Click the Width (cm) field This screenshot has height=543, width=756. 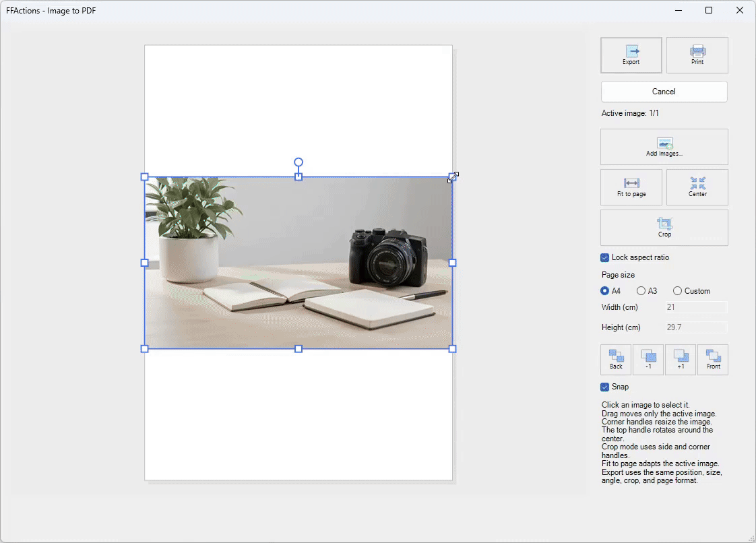coord(696,307)
